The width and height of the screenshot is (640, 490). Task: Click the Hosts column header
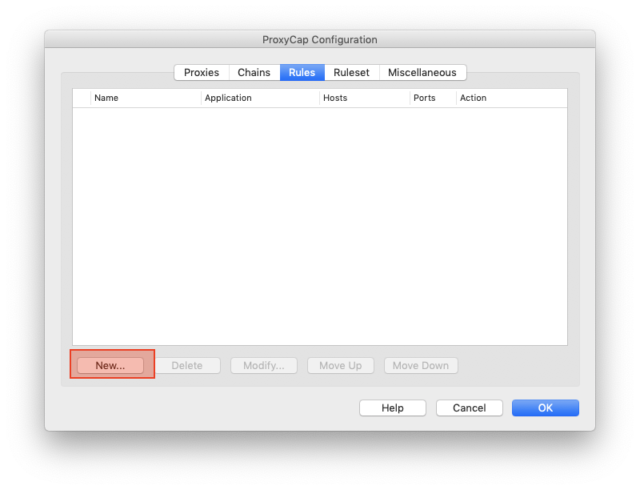click(365, 98)
